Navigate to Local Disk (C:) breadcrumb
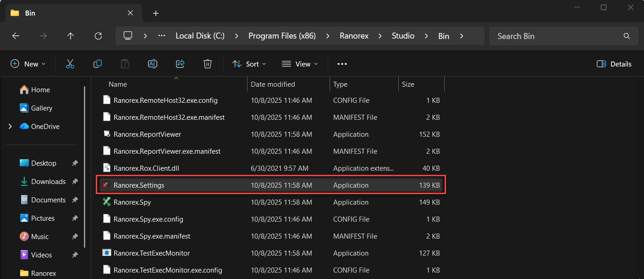 [x=200, y=36]
